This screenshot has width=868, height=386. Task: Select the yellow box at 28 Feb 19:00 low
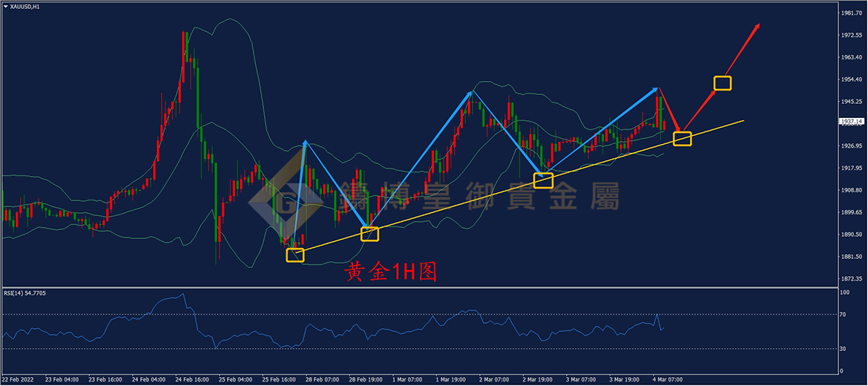369,235
